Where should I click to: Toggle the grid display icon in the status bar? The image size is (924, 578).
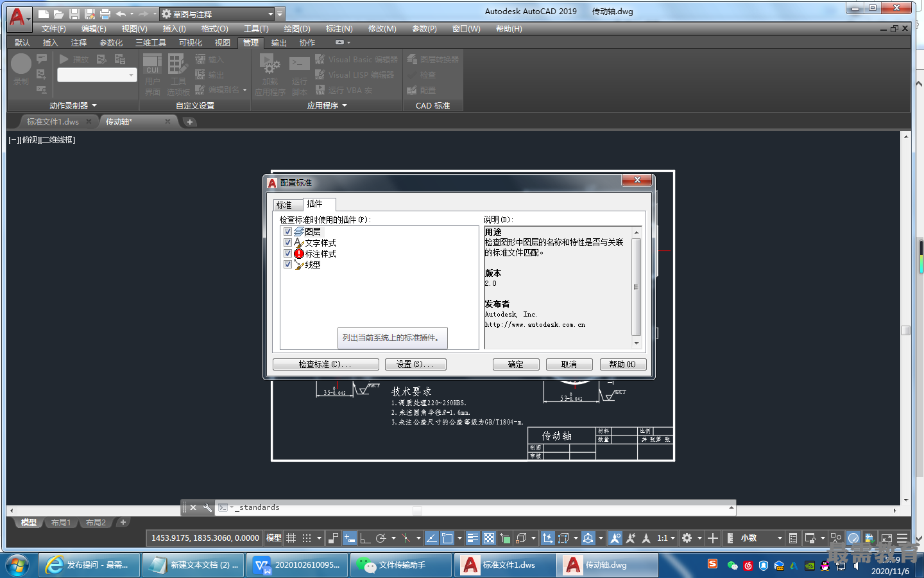[291, 538]
